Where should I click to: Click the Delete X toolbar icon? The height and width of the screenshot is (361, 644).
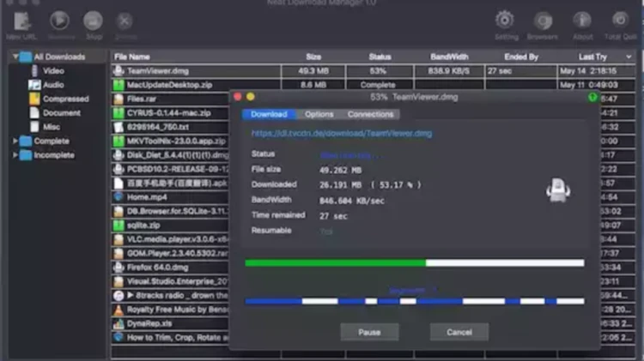(124, 21)
